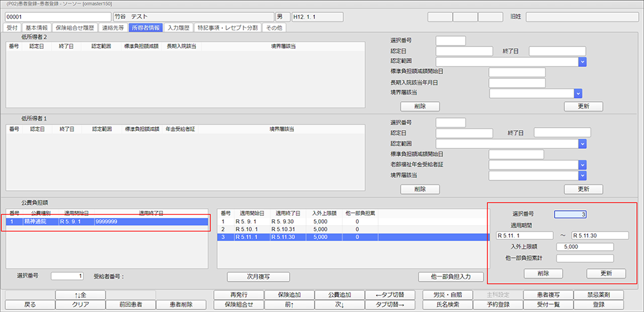Click the 入外上限額 input field
644x312 pixels.
585,246
